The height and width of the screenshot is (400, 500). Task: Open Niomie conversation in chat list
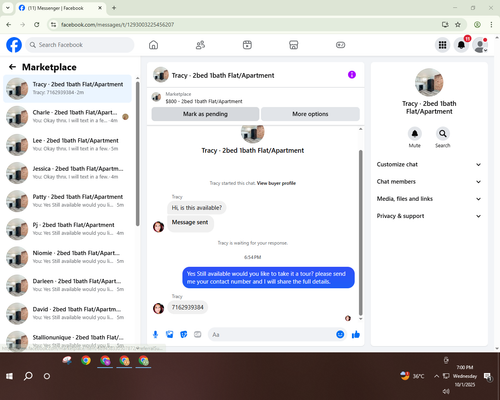67,257
